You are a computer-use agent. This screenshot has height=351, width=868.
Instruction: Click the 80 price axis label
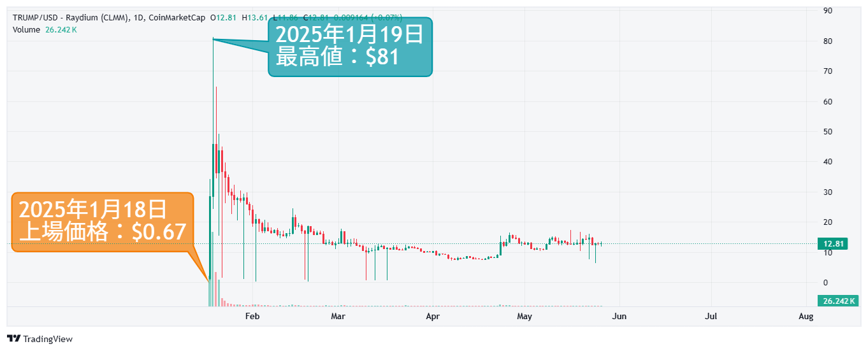tap(828, 41)
